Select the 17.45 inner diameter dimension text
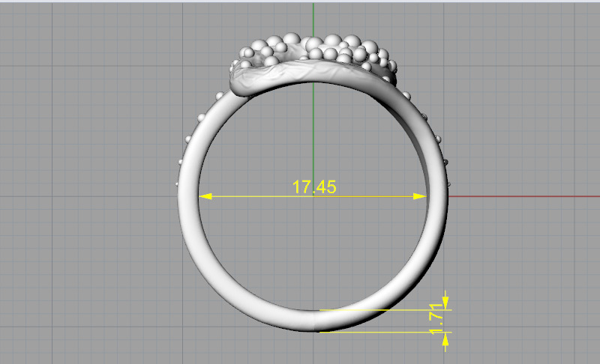The image size is (600, 364). pyautogui.click(x=314, y=186)
